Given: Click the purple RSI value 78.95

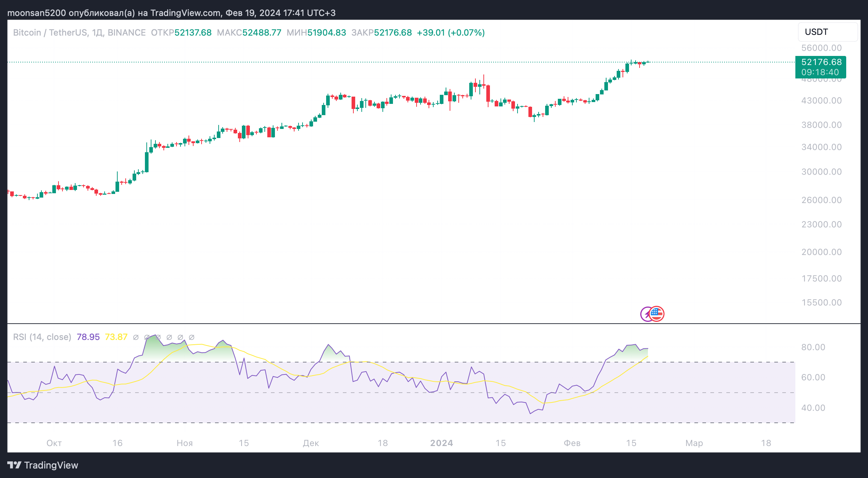Looking at the screenshot, I should click(x=88, y=337).
